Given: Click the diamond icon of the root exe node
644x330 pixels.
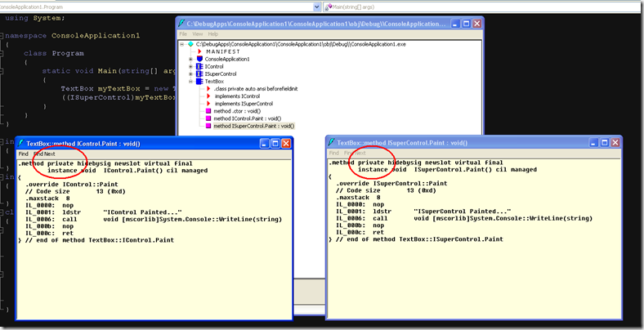Looking at the screenshot, I should point(190,44).
